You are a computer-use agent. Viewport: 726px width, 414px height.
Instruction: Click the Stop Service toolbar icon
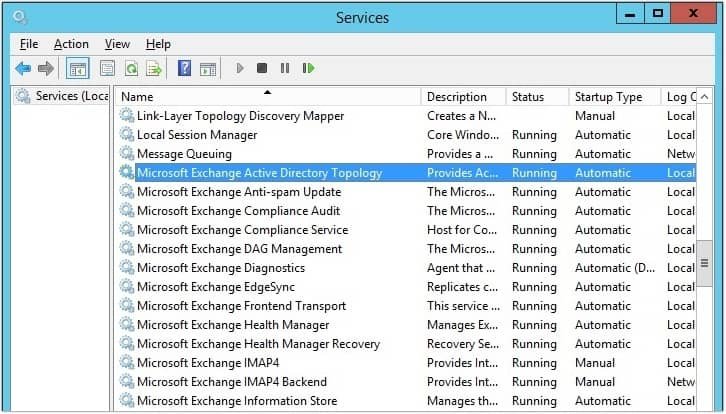point(262,69)
